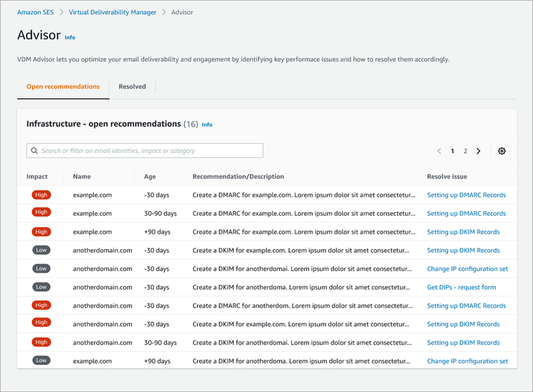Open the Info link beside Infrastructure open recommendations
Screen dimensions: 533x392
click(x=207, y=125)
